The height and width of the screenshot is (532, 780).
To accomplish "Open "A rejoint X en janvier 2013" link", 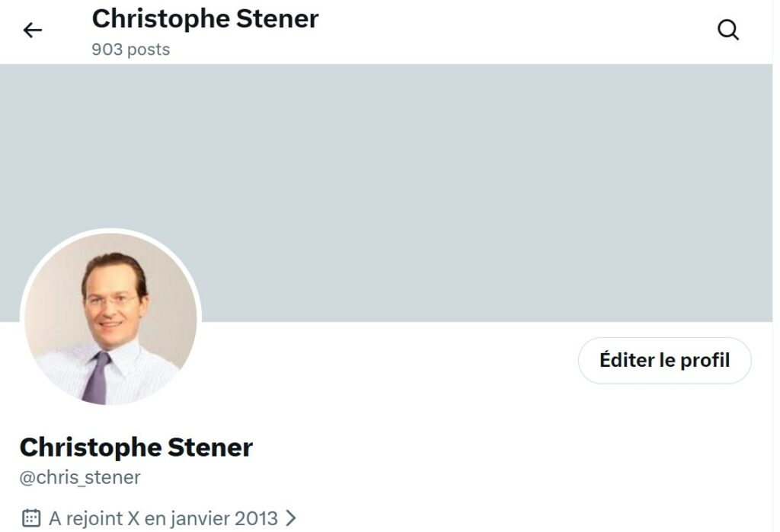I will [x=163, y=518].
